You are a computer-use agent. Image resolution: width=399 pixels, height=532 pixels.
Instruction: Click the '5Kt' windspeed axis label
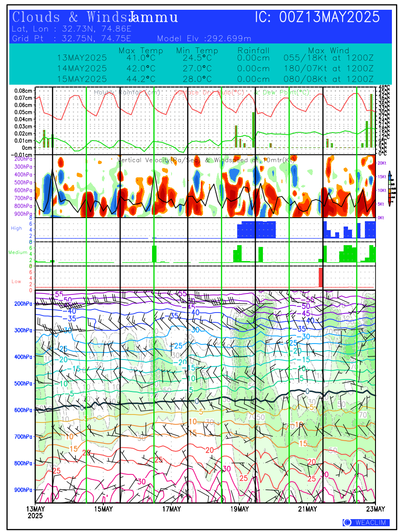click(x=382, y=204)
